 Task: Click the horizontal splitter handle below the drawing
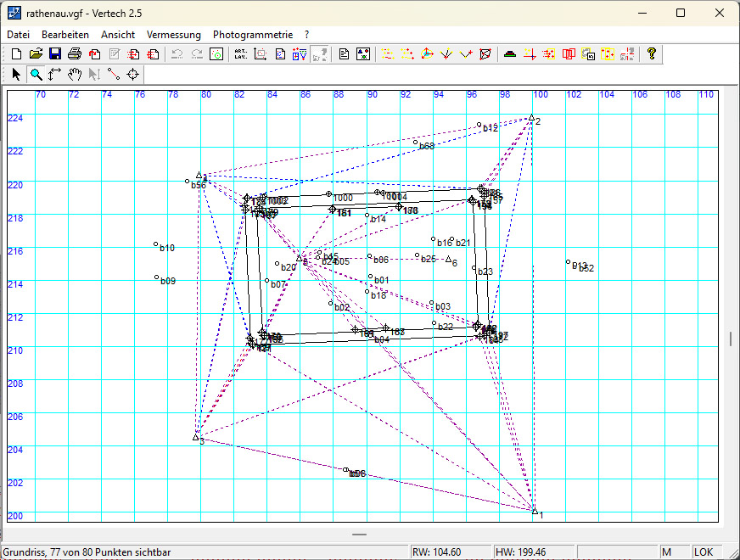(359, 535)
